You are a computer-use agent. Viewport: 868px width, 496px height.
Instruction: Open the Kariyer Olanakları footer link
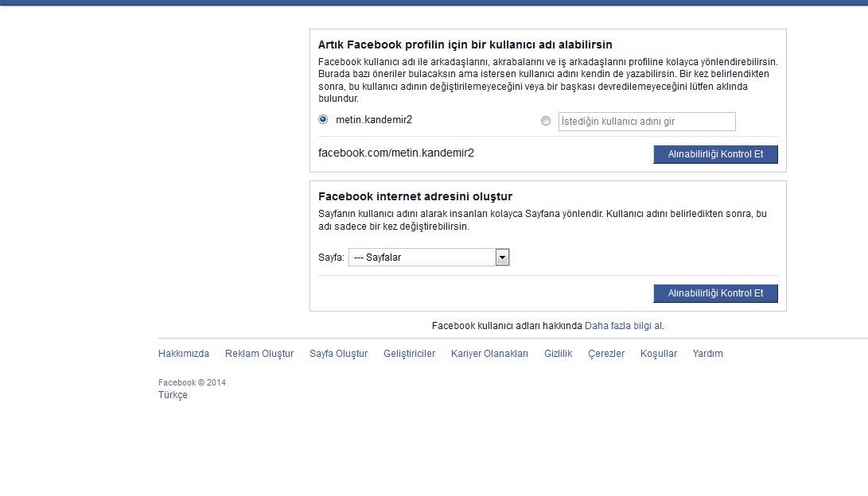click(489, 354)
